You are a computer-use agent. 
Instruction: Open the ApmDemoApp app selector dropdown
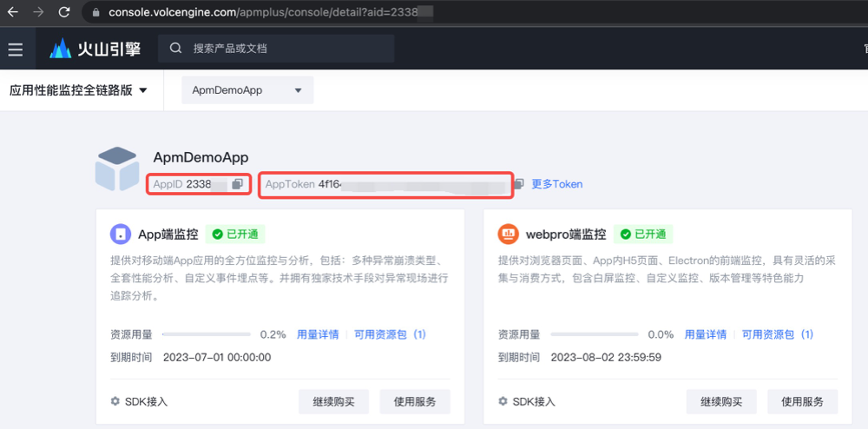pos(247,90)
